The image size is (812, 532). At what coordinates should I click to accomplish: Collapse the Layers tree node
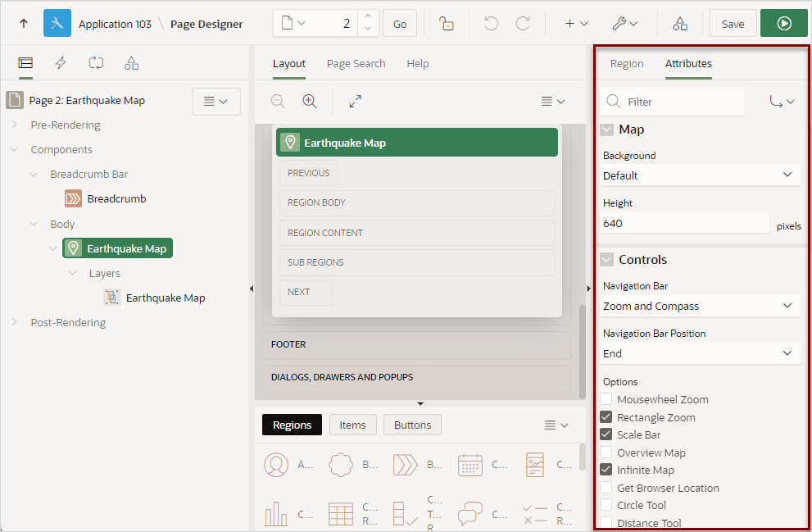point(72,273)
